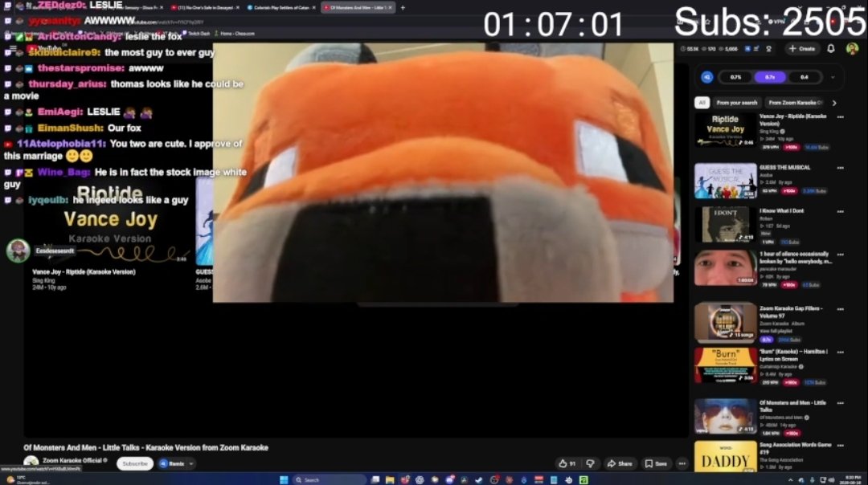
Task: Click the background Riptide Karaoke Version thumbnail
Action: (111, 221)
